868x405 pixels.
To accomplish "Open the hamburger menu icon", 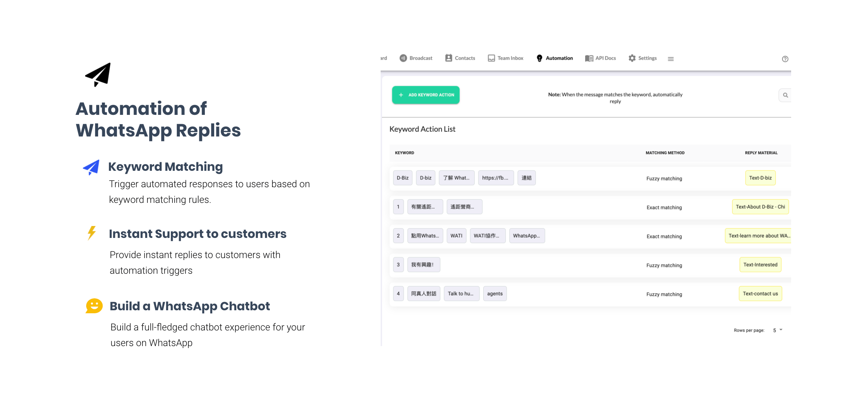I will [x=671, y=59].
